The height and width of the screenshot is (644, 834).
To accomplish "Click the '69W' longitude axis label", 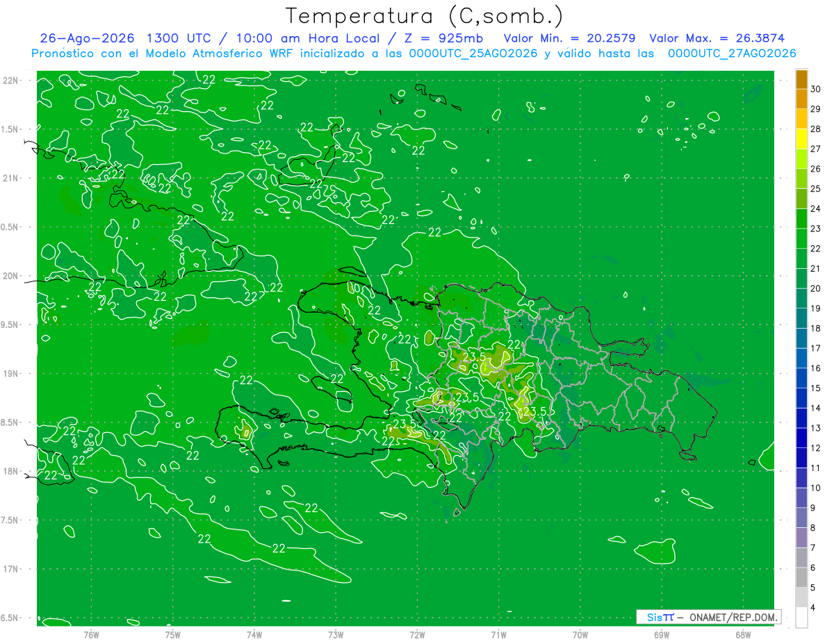I will (662, 634).
